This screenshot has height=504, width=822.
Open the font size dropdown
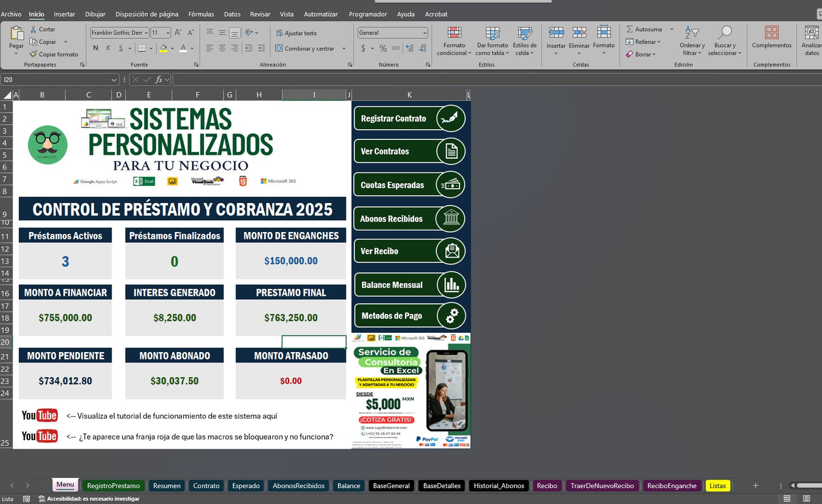tap(167, 32)
